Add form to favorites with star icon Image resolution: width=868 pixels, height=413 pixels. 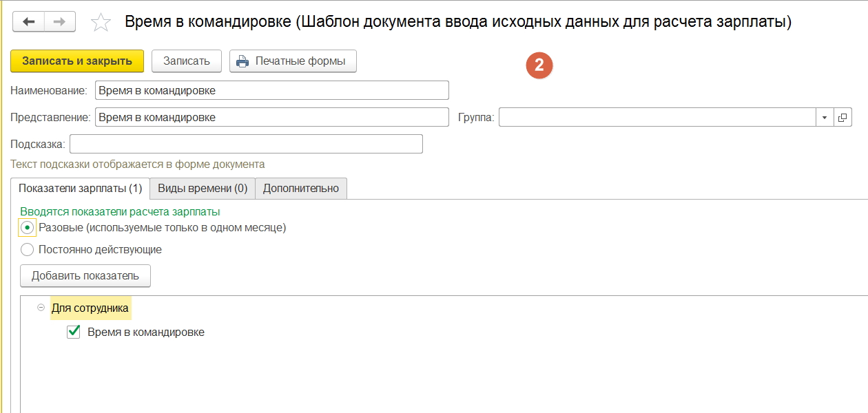coord(101,23)
